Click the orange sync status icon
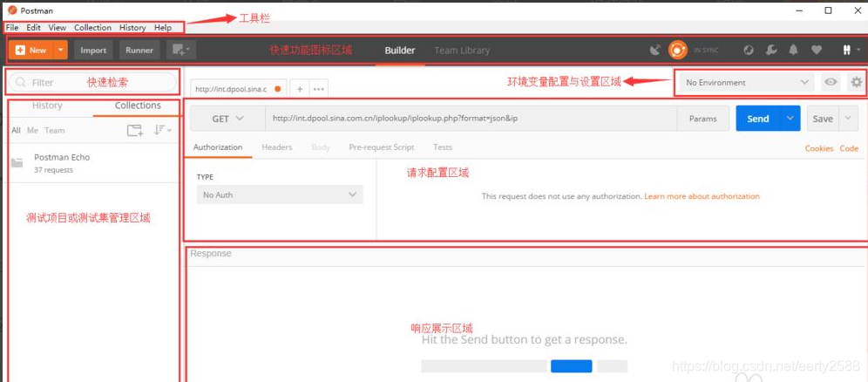Viewport: 868px width, 382px height. pyautogui.click(x=677, y=50)
